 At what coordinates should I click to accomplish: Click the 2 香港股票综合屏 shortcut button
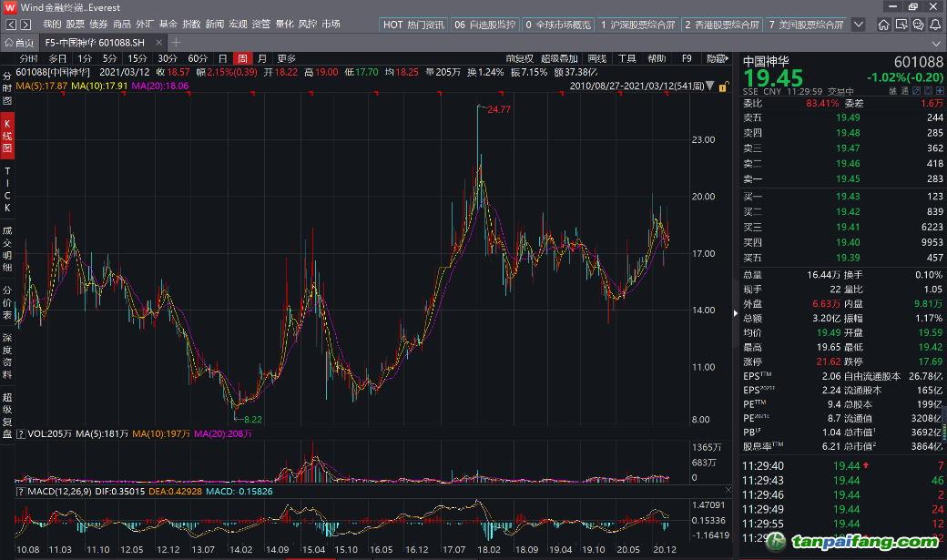pyautogui.click(x=722, y=25)
